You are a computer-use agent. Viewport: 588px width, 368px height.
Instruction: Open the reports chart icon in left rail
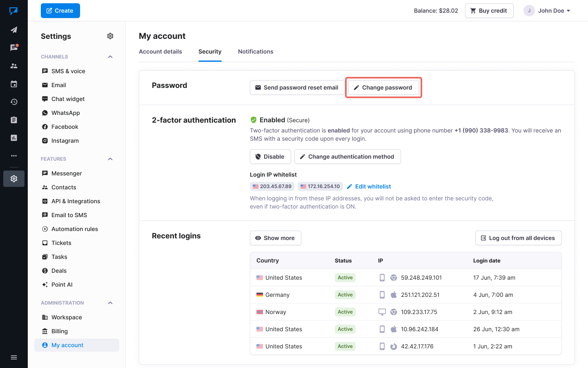point(14,138)
